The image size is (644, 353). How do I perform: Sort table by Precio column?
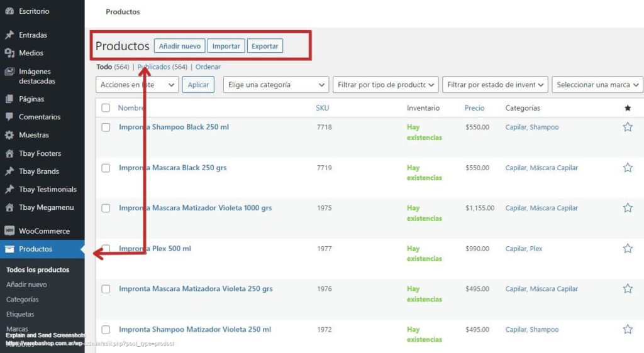coord(474,108)
